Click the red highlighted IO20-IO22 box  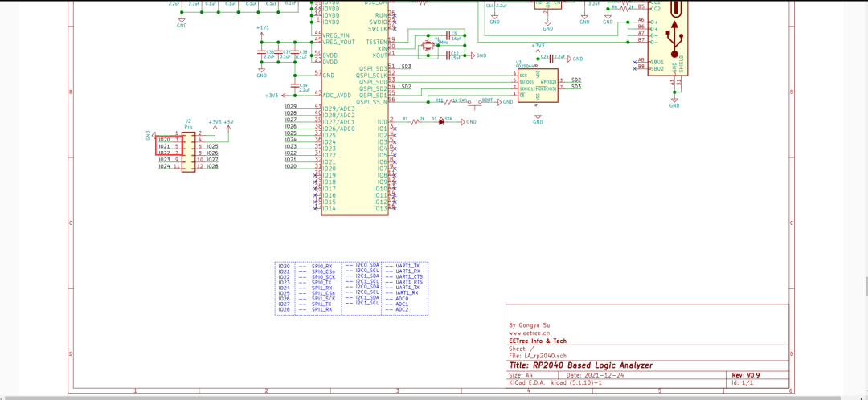(168, 145)
